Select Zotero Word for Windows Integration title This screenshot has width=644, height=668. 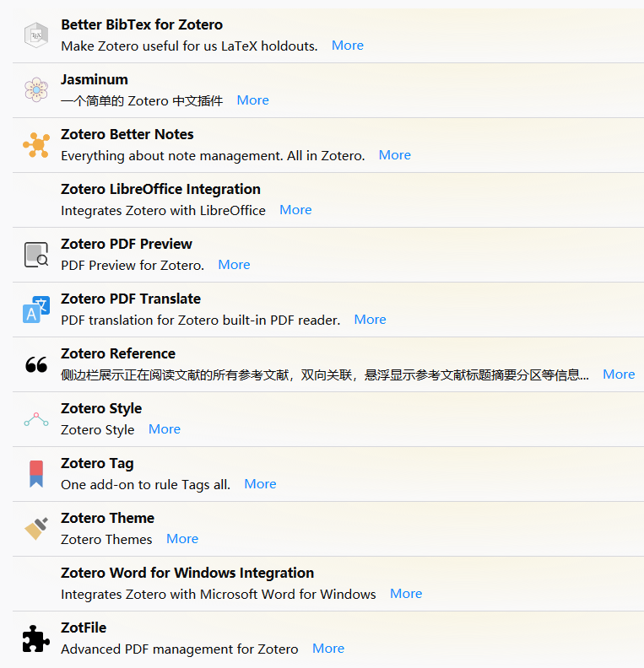187,573
